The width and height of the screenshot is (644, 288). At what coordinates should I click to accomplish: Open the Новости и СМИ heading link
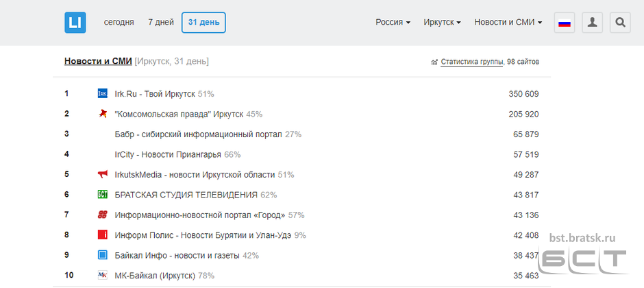click(98, 61)
